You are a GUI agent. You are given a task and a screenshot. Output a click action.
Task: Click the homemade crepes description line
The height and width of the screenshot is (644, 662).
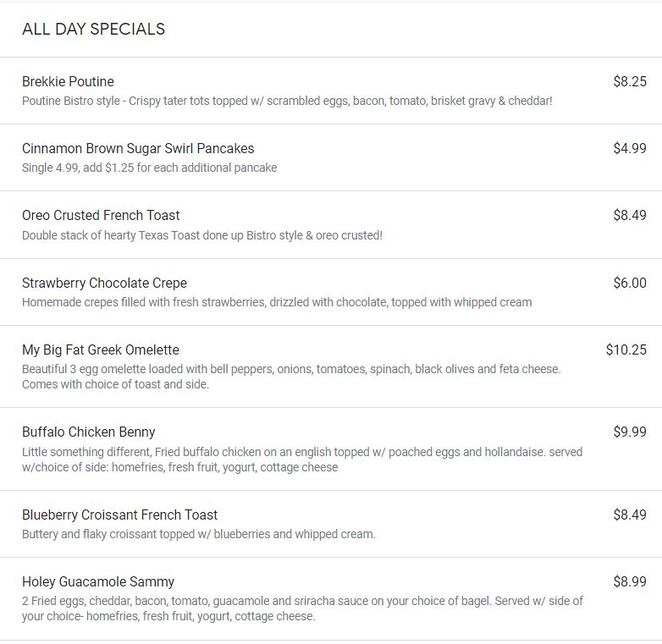point(277,302)
